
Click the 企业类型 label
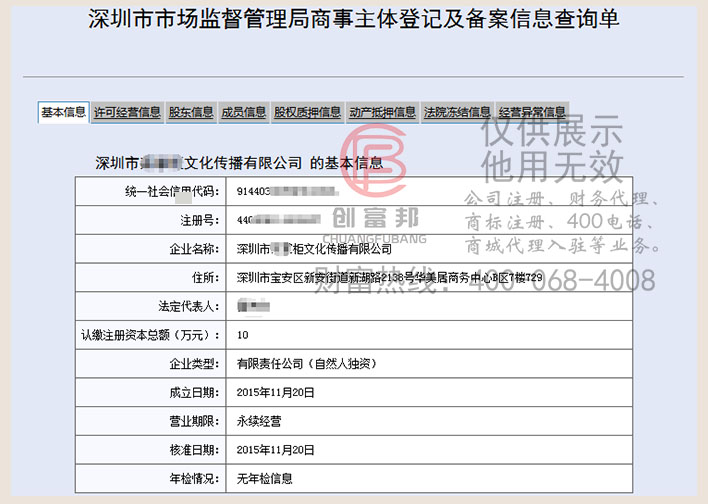pos(194,364)
